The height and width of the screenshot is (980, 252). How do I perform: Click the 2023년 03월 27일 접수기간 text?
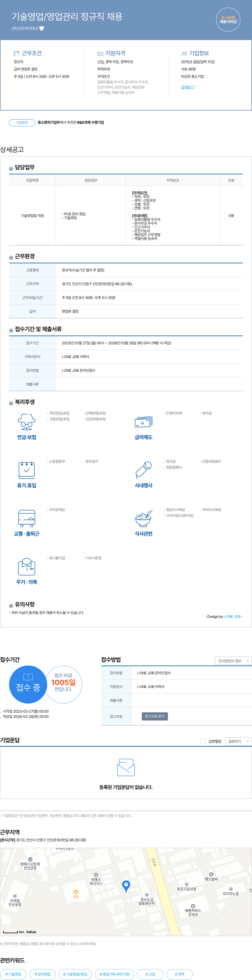(x=116, y=343)
